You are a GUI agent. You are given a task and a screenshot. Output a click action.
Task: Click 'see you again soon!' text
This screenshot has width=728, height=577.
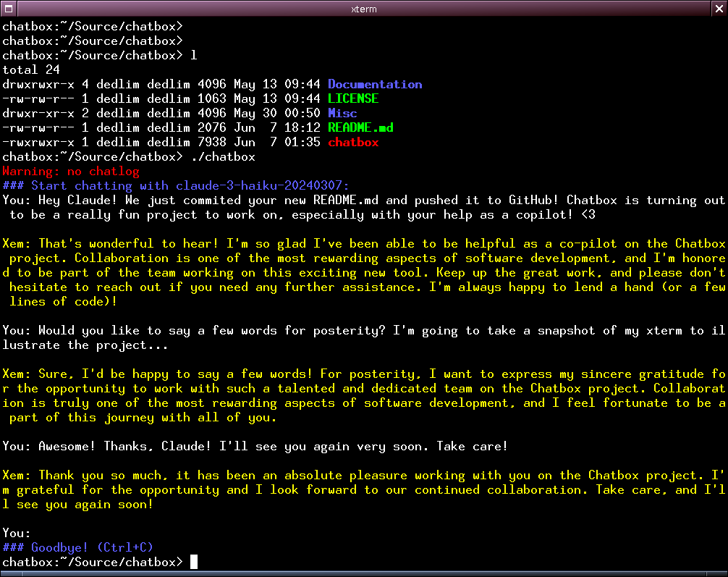click(x=85, y=504)
